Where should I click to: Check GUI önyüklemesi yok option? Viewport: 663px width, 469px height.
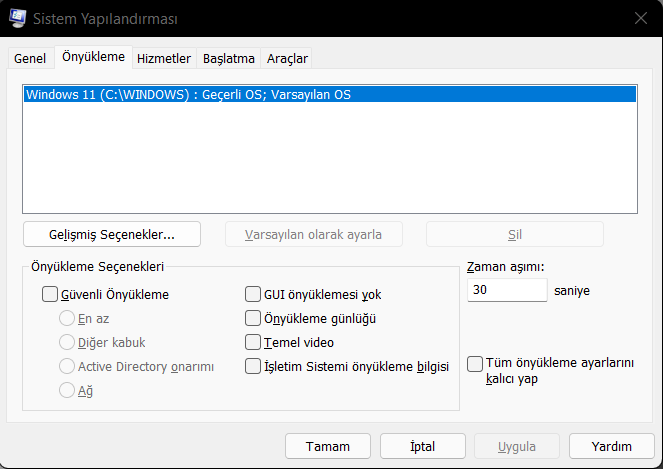point(254,295)
